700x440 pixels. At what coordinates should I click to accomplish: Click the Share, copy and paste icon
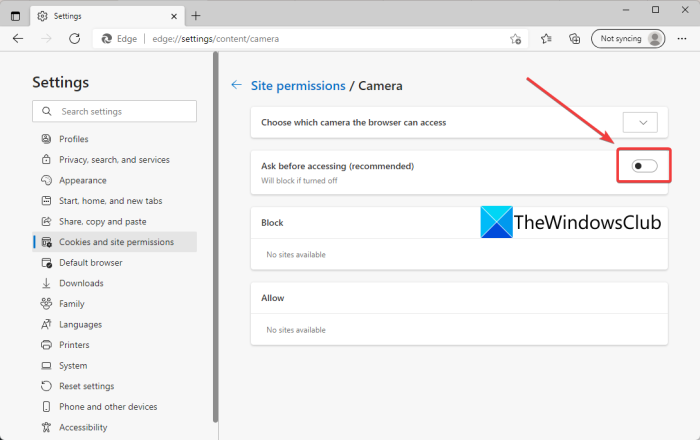coord(46,221)
